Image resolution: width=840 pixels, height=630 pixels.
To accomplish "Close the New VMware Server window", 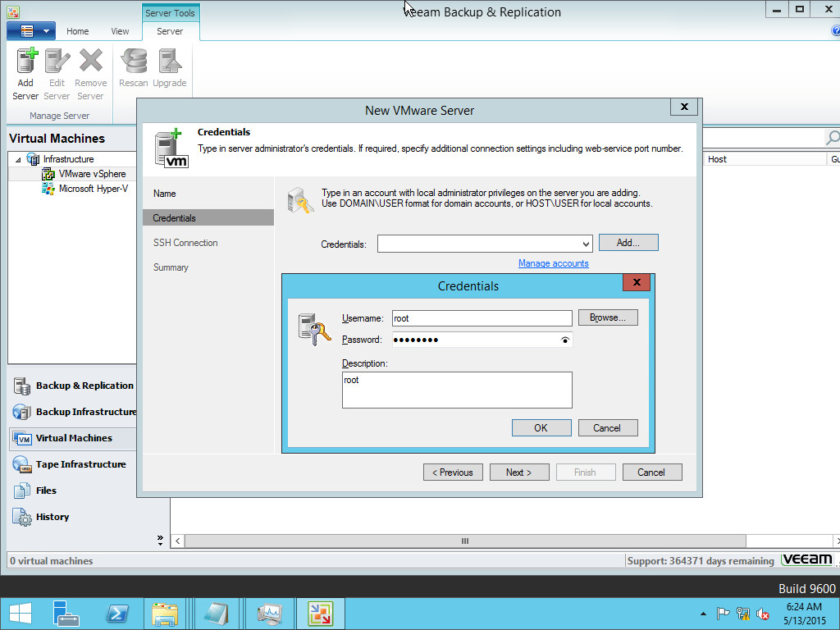I will click(x=684, y=107).
